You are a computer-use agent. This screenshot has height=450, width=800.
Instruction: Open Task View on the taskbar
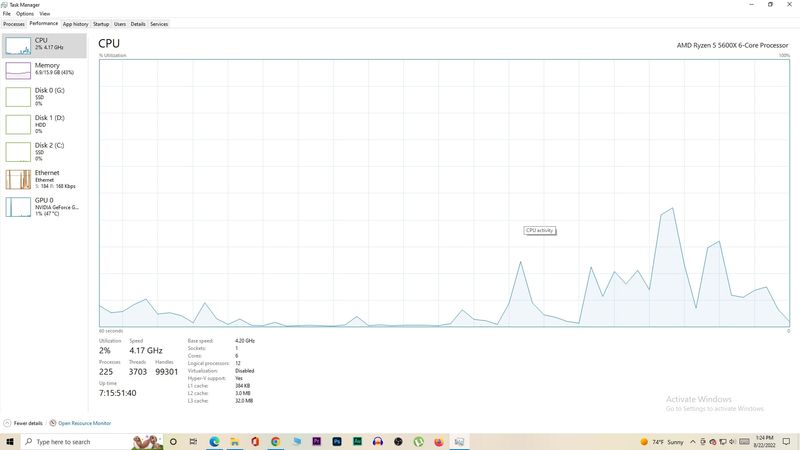pos(193,442)
